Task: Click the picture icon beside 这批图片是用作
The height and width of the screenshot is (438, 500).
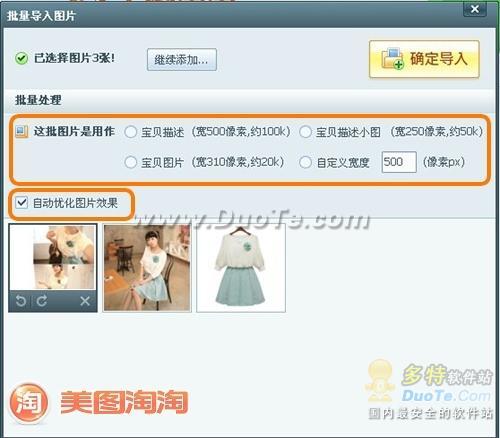Action: (x=22, y=131)
